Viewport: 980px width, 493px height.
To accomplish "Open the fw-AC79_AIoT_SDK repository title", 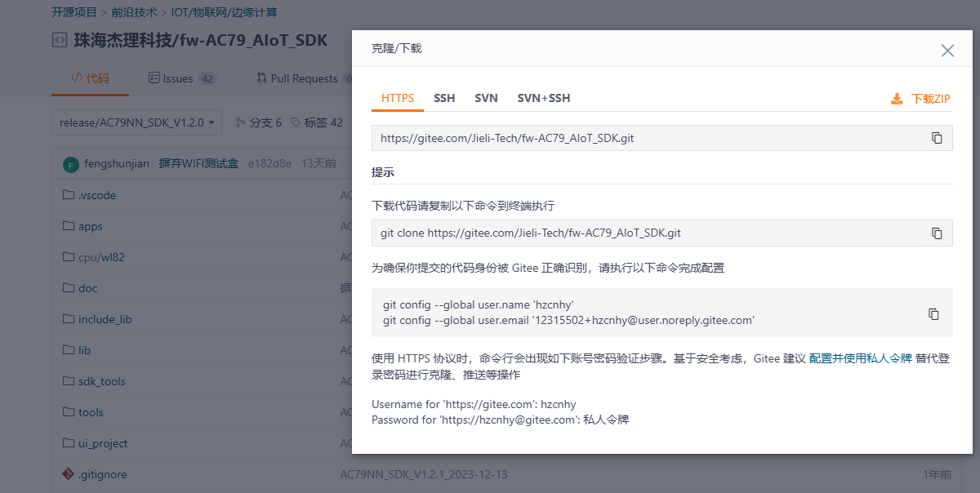I will 252,40.
